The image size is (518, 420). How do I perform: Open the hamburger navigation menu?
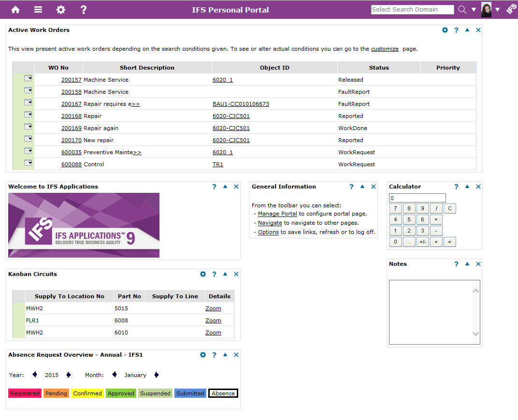click(38, 10)
